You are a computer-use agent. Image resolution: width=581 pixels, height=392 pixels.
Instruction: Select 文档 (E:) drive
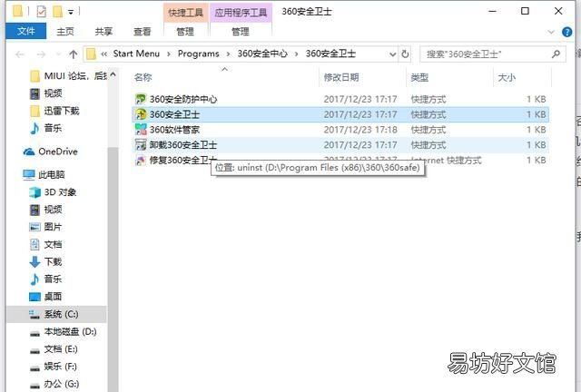[54, 349]
